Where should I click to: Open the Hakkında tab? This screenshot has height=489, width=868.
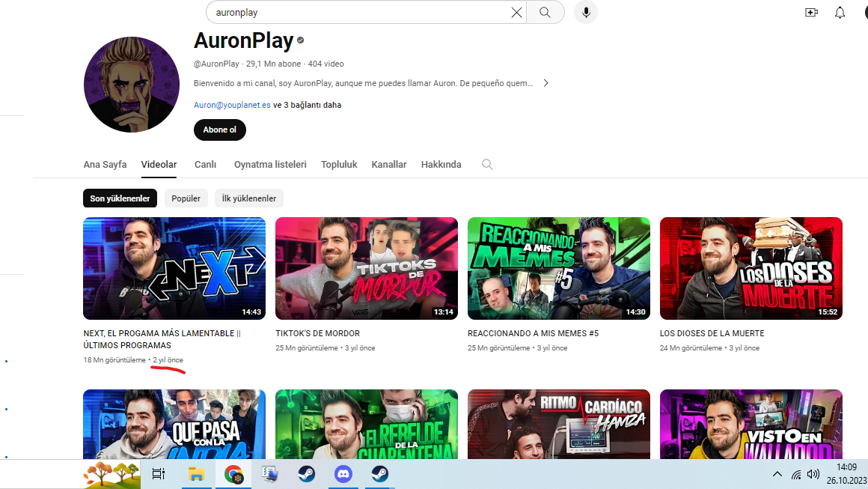pyautogui.click(x=441, y=165)
